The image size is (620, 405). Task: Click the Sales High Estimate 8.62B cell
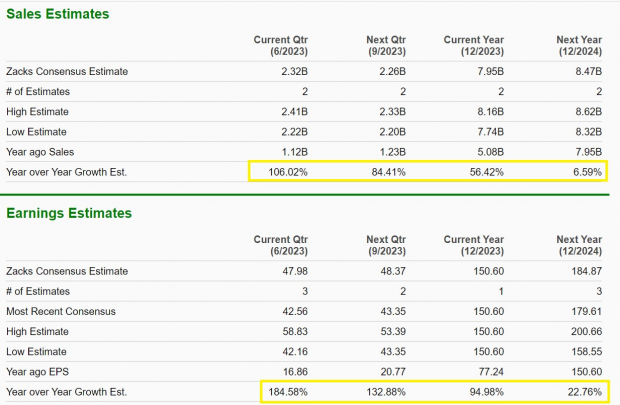586,111
